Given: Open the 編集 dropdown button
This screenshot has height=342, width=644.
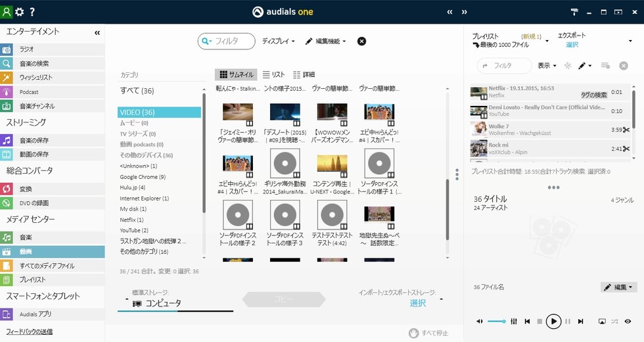Looking at the screenshot, I should point(619,287).
